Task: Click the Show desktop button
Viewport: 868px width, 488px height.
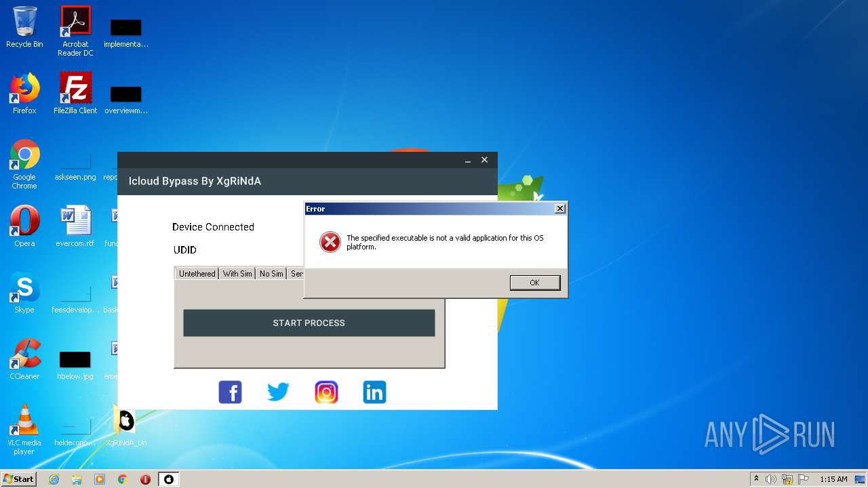Action: (x=860, y=479)
